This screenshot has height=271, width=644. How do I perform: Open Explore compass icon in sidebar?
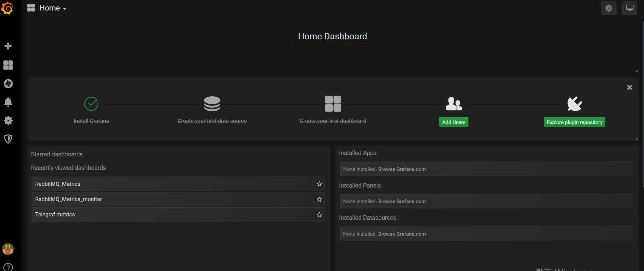click(x=8, y=83)
